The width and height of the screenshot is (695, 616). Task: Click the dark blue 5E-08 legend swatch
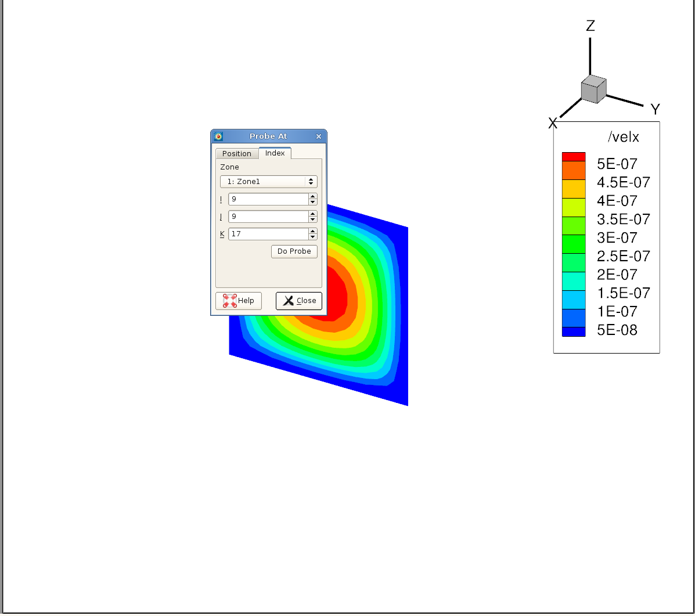(x=574, y=332)
